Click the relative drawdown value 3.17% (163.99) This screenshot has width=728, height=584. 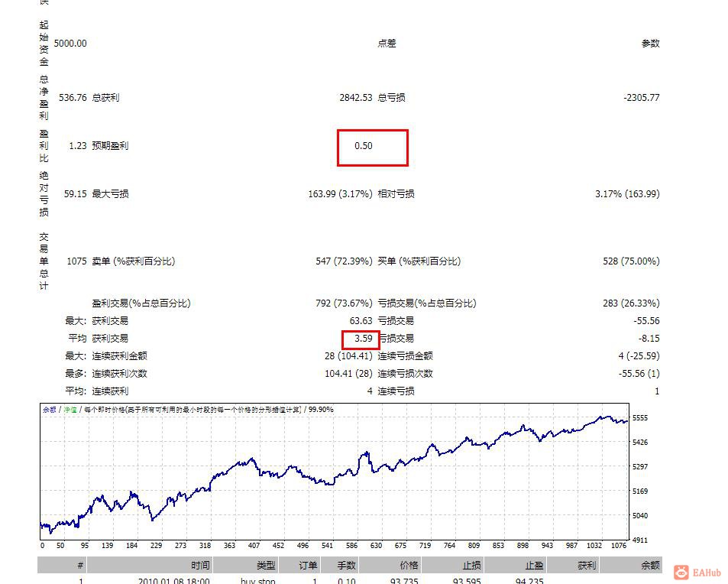[x=627, y=193]
